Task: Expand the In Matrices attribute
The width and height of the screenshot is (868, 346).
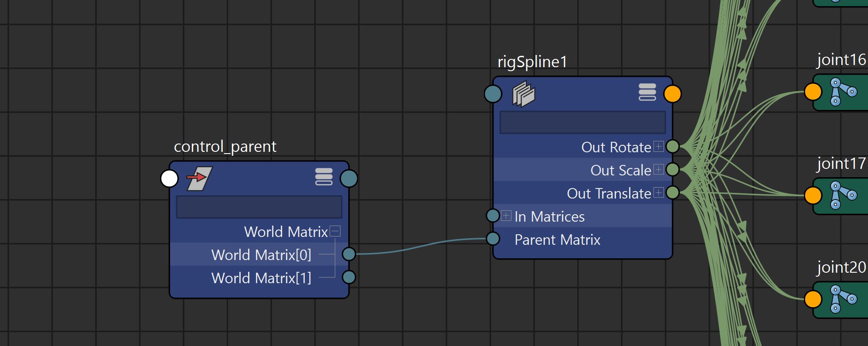Action: coord(506,216)
